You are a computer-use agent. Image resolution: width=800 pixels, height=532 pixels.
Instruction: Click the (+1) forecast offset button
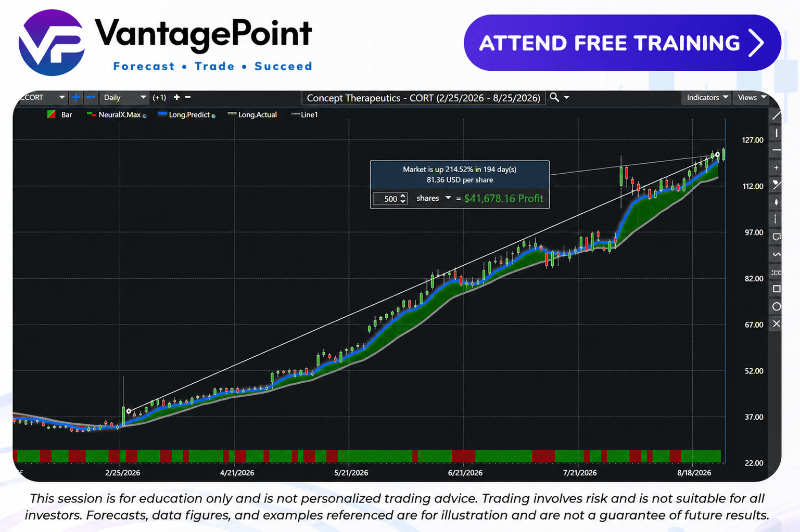pyautogui.click(x=159, y=97)
